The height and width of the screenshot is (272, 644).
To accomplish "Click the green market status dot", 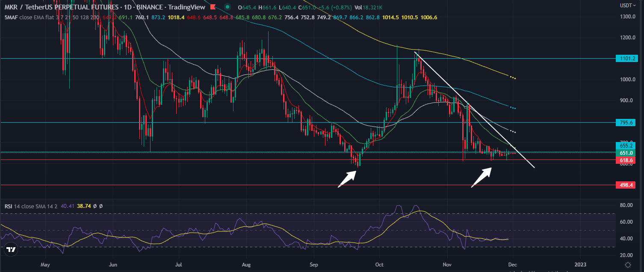I will [227, 7].
